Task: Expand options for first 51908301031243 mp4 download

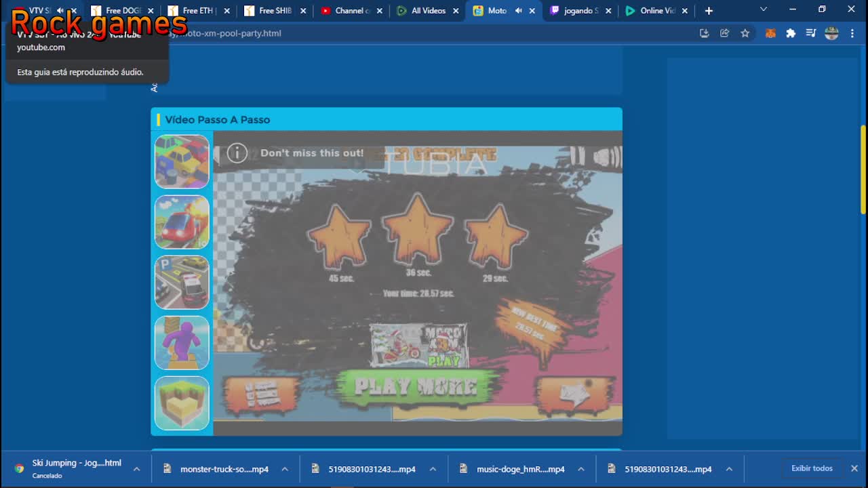Action: pyautogui.click(x=433, y=469)
